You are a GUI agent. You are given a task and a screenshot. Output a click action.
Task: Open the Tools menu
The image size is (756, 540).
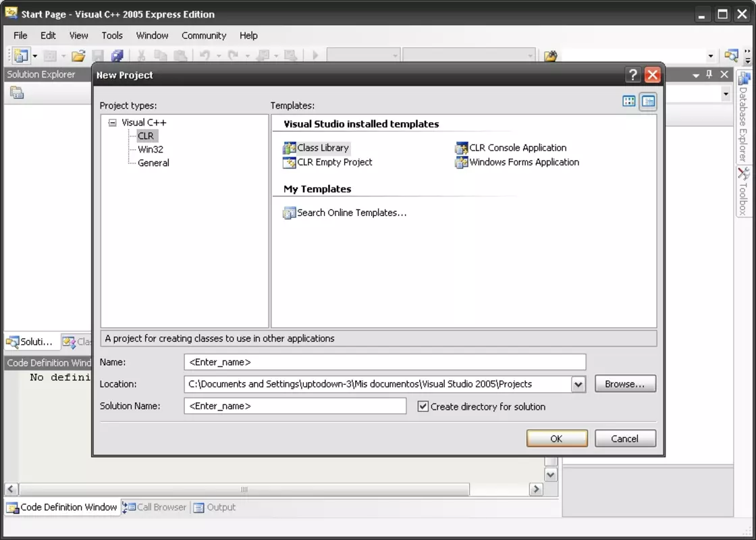pyautogui.click(x=112, y=35)
